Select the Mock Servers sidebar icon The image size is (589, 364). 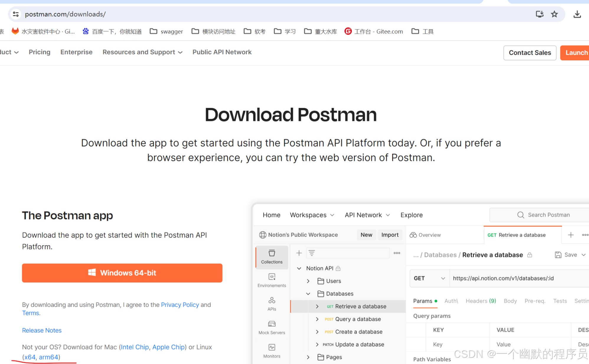pyautogui.click(x=272, y=328)
